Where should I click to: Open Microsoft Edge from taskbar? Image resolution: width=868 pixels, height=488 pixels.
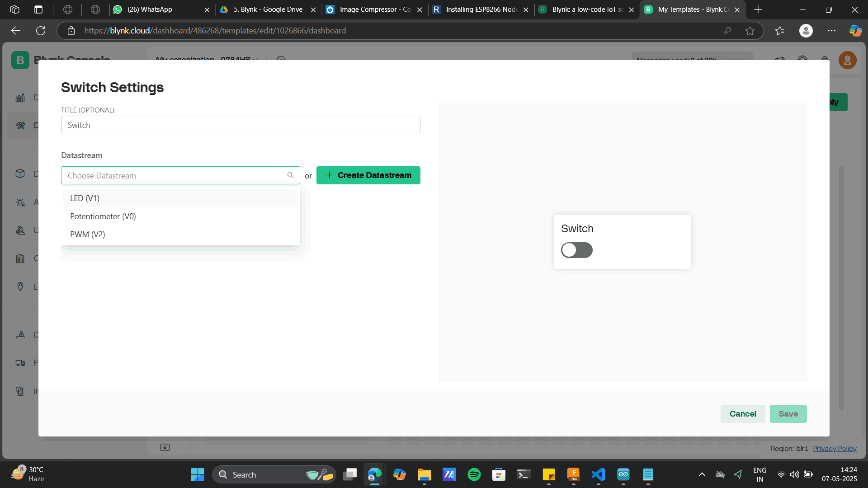coord(375,474)
